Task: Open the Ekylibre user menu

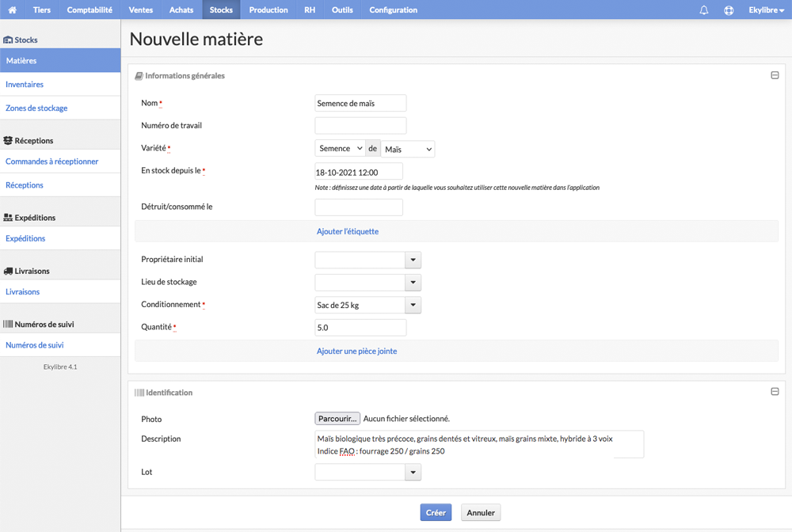Action: 766,9
